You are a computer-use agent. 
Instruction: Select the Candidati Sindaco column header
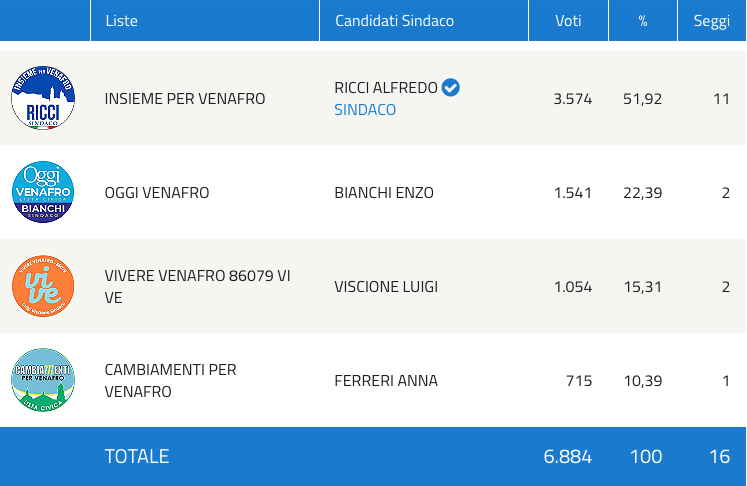click(394, 21)
